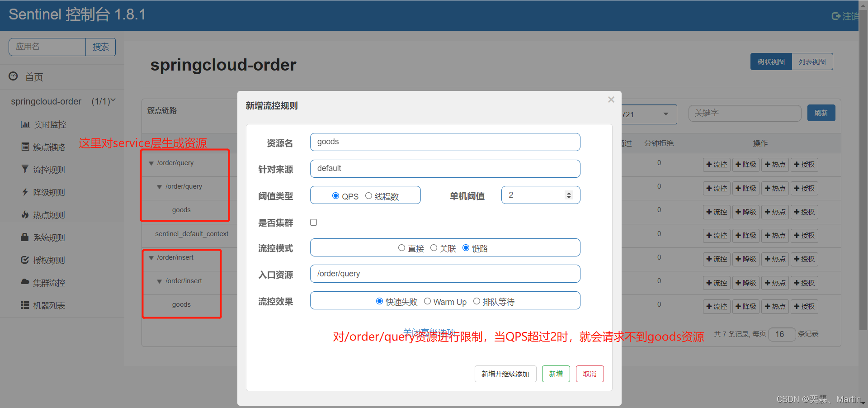Click the home dashboard icon (首页)
Screen dimensions: 868x408
(14, 76)
